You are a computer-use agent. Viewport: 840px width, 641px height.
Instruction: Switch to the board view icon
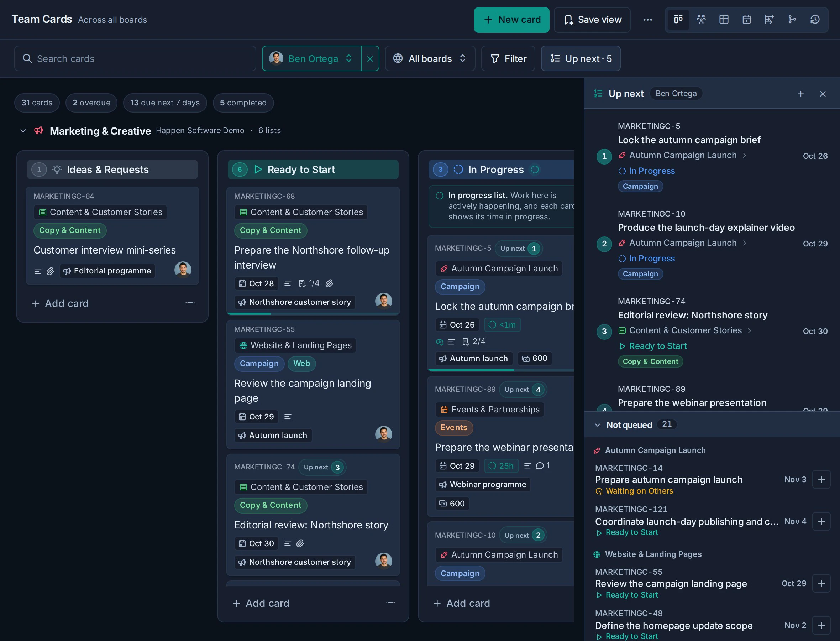tap(678, 20)
